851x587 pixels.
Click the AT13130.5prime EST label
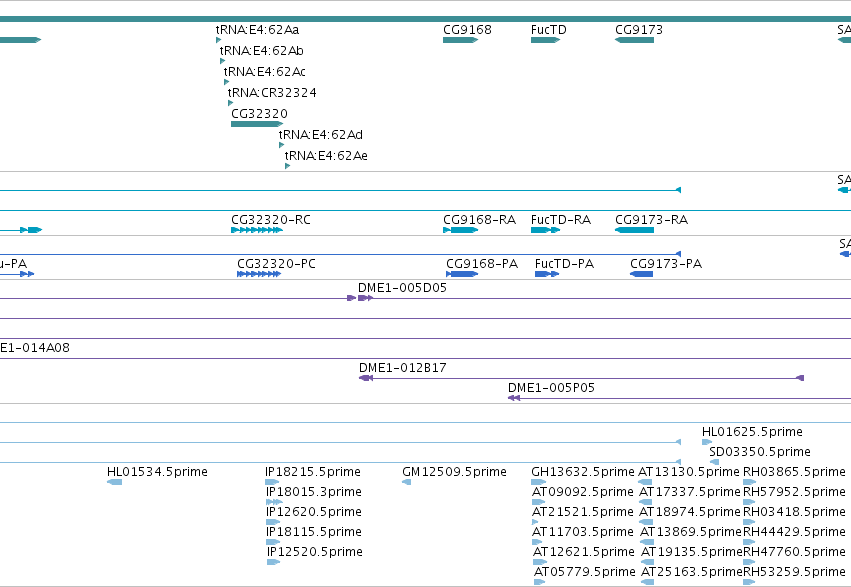click(x=689, y=472)
